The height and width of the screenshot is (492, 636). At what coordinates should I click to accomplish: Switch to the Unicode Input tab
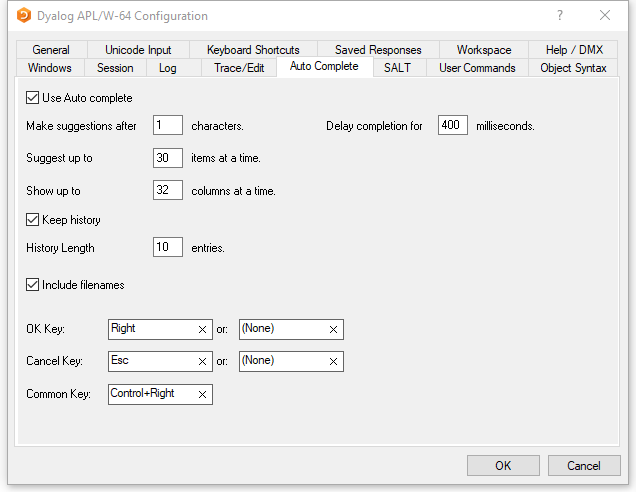(138, 49)
